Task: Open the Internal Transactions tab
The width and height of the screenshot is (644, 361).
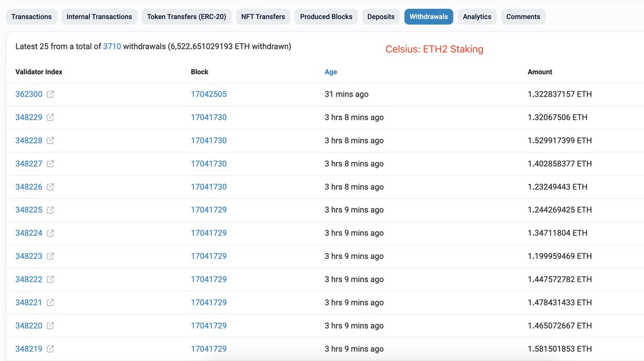Action: (99, 17)
